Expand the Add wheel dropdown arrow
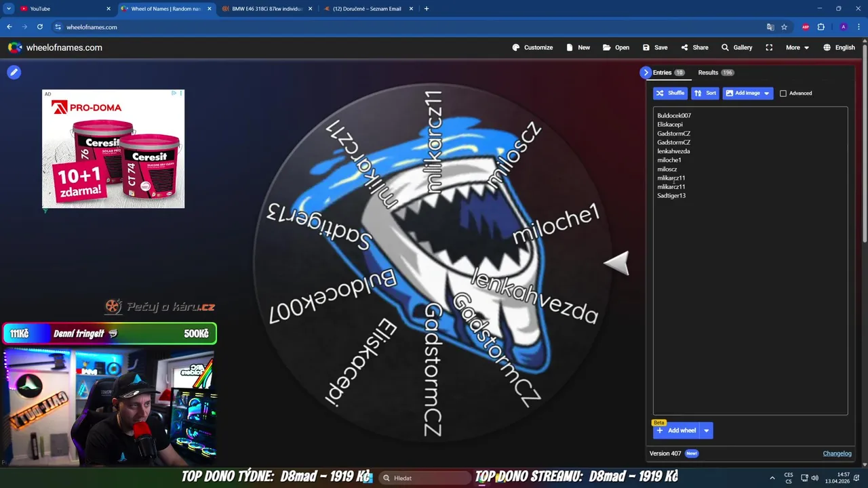Viewport: 868px width, 488px height. (706, 430)
